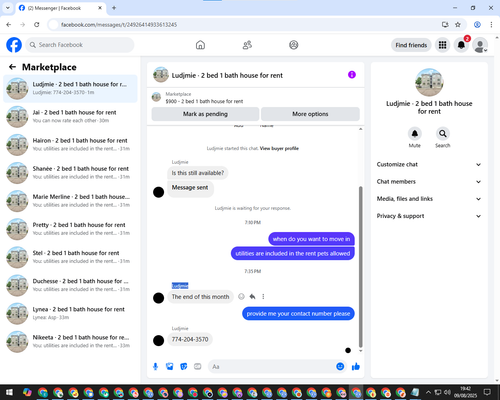The width and height of the screenshot is (500, 400).
Task: Open Chrome's three-dot menu
Action: [x=491, y=25]
